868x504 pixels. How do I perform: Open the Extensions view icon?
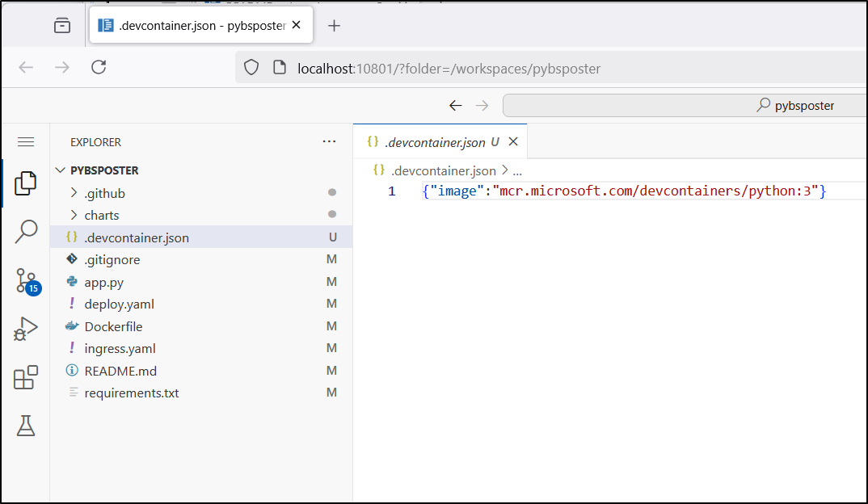(26, 377)
